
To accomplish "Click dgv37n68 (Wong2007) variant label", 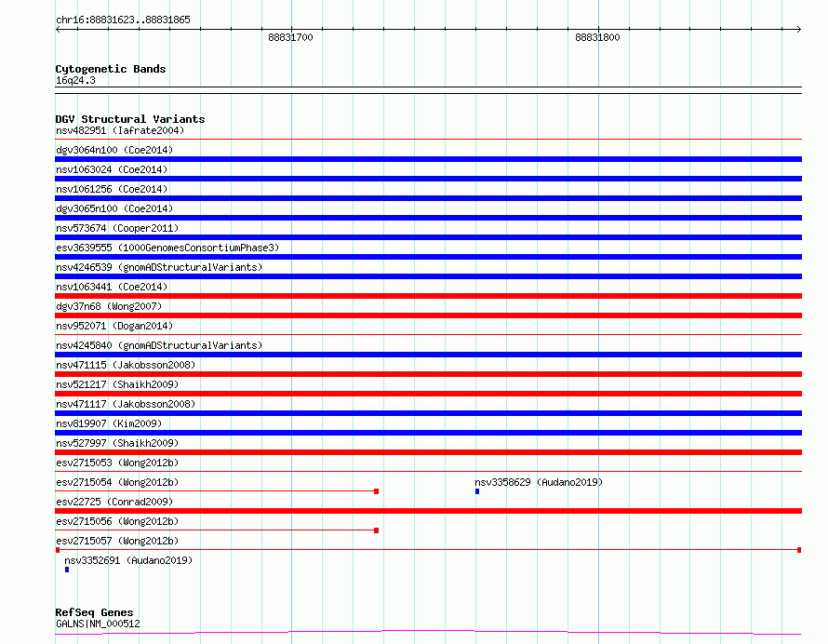I will (109, 306).
